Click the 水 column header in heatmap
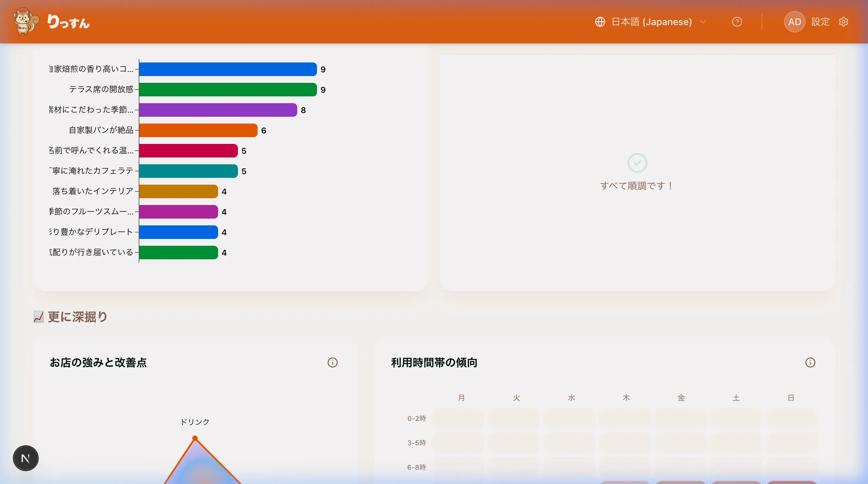The image size is (868, 484). [571, 398]
